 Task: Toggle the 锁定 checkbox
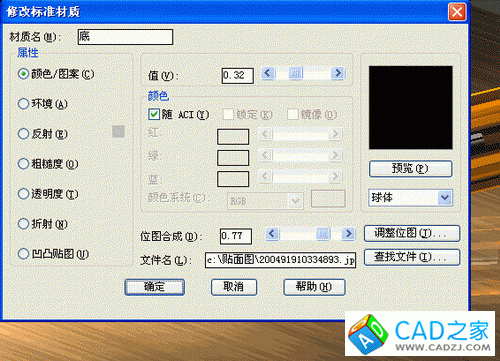click(228, 114)
